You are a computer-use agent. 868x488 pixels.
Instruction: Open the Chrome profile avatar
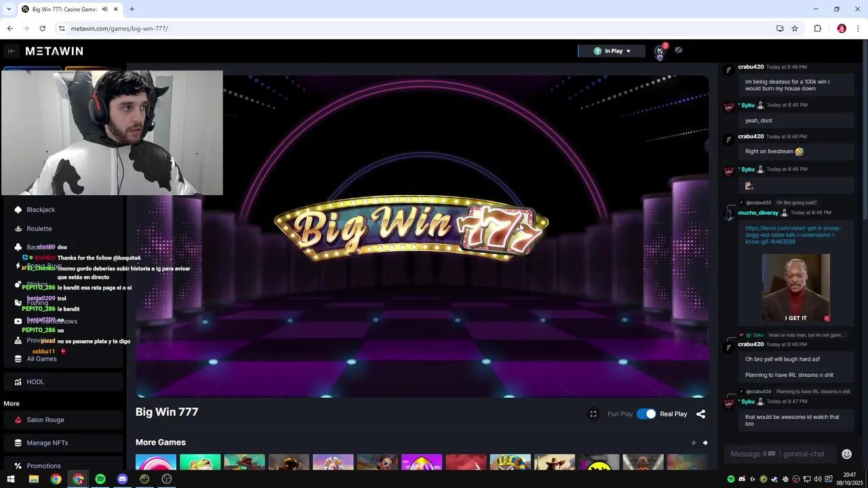pyautogui.click(x=842, y=28)
